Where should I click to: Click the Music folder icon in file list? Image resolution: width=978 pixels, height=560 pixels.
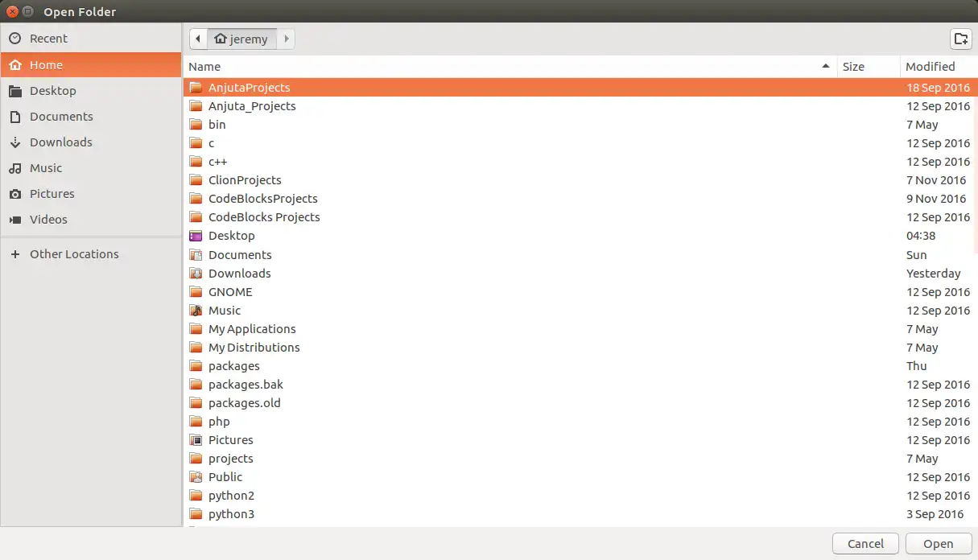[x=196, y=311]
